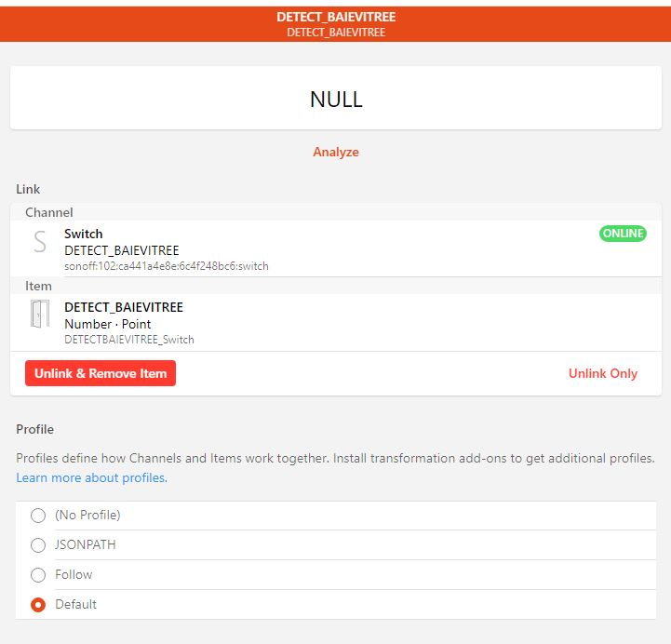
Task: Click the door icon of DETECT_BAIEVITREE item
Action: click(x=40, y=314)
